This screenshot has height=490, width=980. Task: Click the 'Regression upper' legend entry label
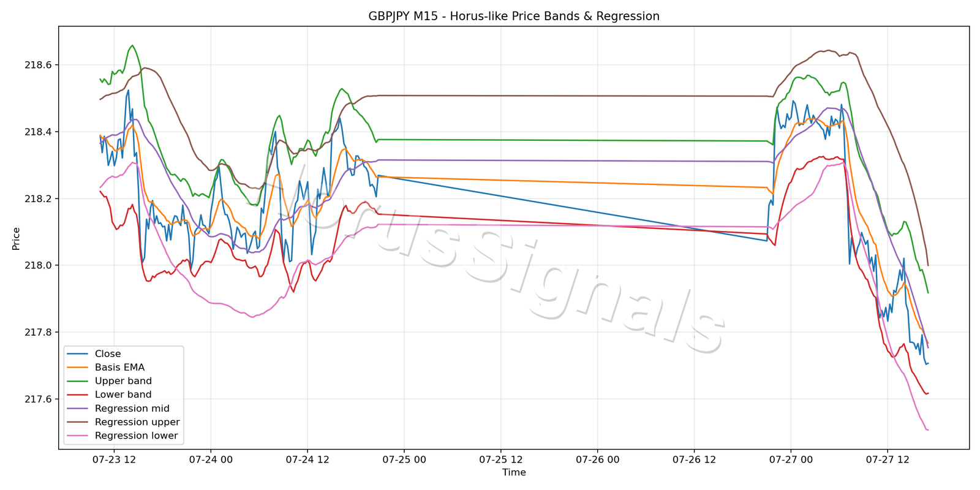point(137,422)
